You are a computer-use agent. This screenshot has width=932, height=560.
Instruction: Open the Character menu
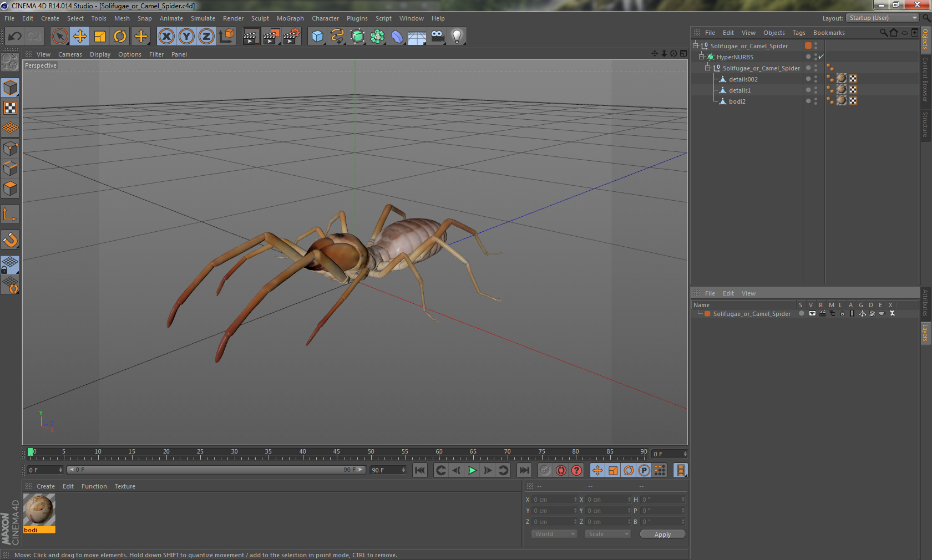325,18
